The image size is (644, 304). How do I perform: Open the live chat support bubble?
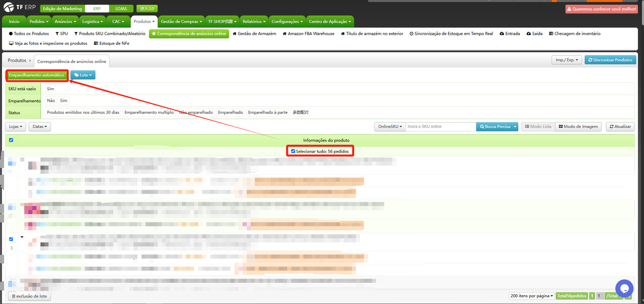click(x=624, y=288)
